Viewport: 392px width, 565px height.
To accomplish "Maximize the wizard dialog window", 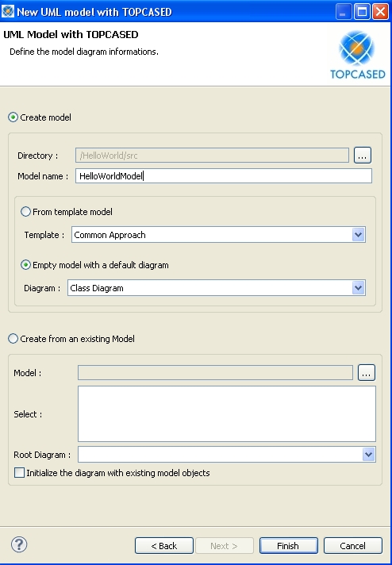I will tap(362, 12).
